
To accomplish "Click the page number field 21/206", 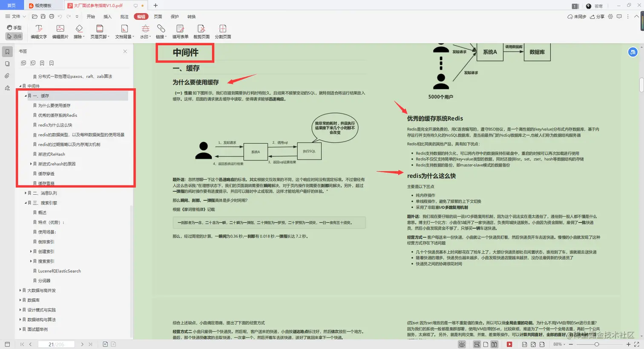I will point(56,344).
